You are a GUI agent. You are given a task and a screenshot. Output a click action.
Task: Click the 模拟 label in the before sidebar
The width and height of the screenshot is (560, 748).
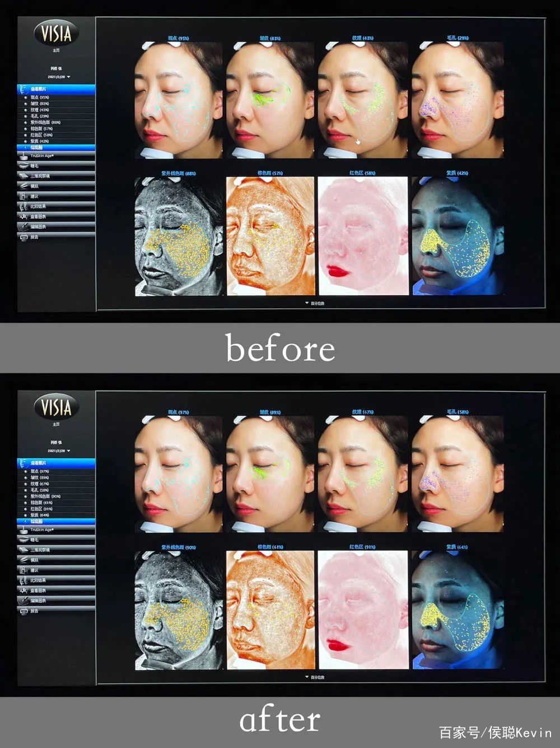35,186
